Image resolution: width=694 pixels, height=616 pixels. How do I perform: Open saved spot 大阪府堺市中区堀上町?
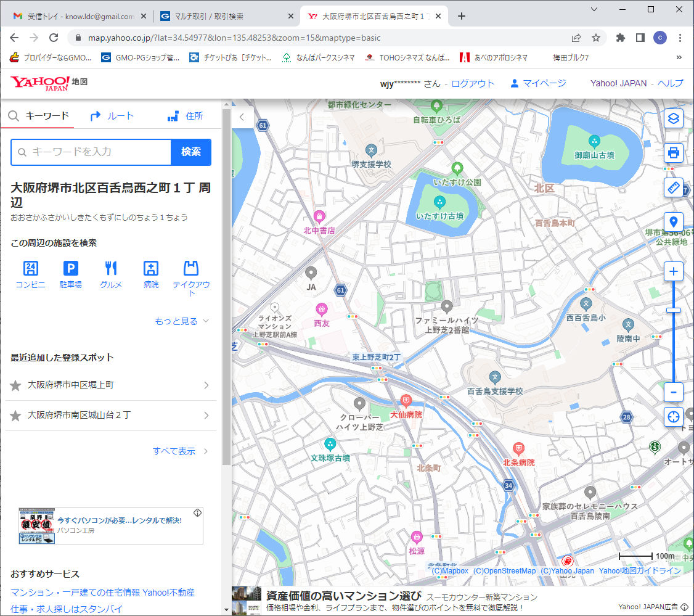tap(111, 385)
